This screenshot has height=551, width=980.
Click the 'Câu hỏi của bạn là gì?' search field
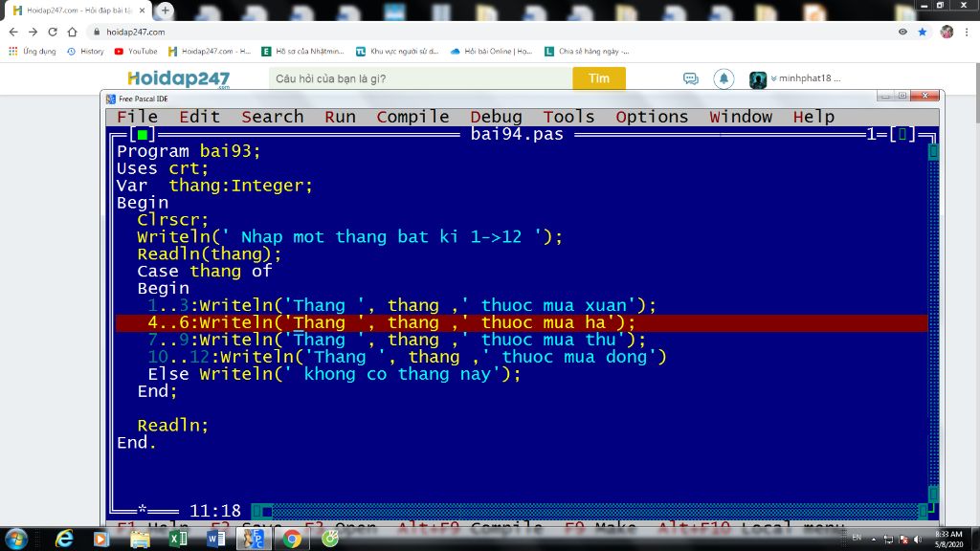pos(421,78)
